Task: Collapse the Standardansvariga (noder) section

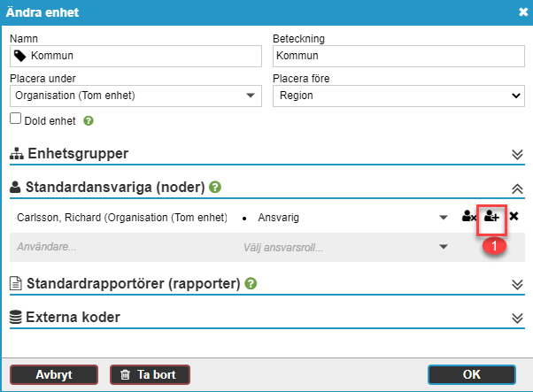Action: [x=517, y=188]
